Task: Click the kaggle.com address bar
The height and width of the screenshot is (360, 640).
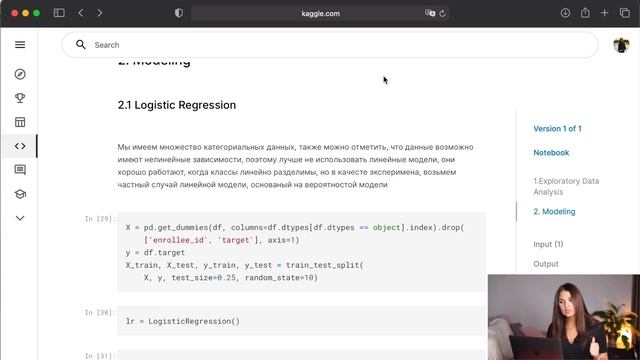Action: pyautogui.click(x=320, y=13)
